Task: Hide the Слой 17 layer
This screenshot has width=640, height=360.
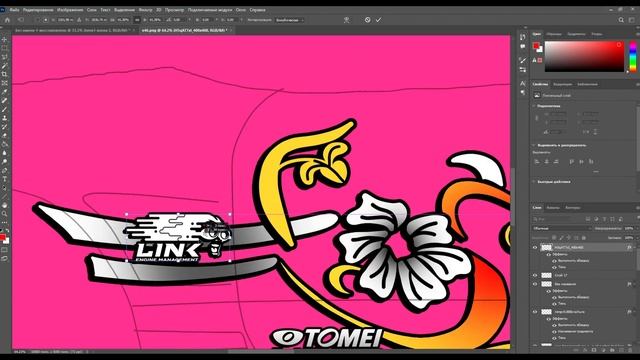Action: tap(535, 276)
